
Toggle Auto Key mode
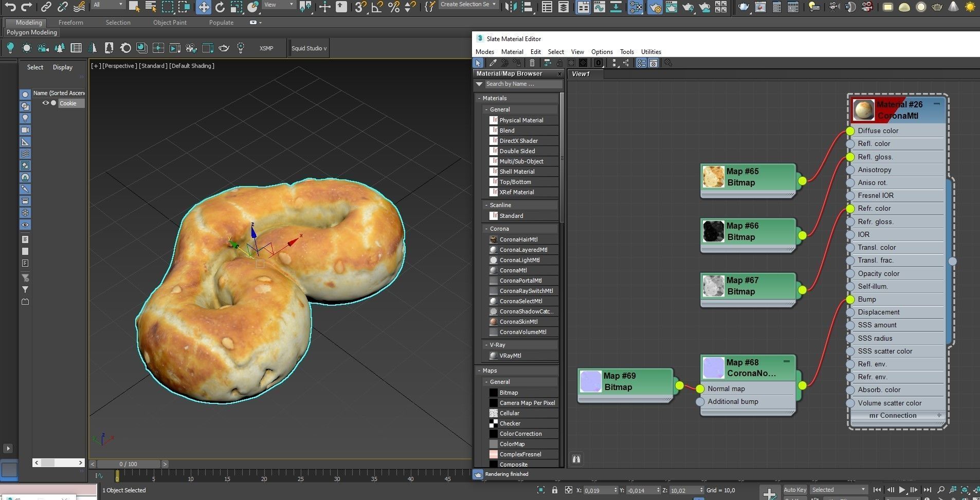795,490
